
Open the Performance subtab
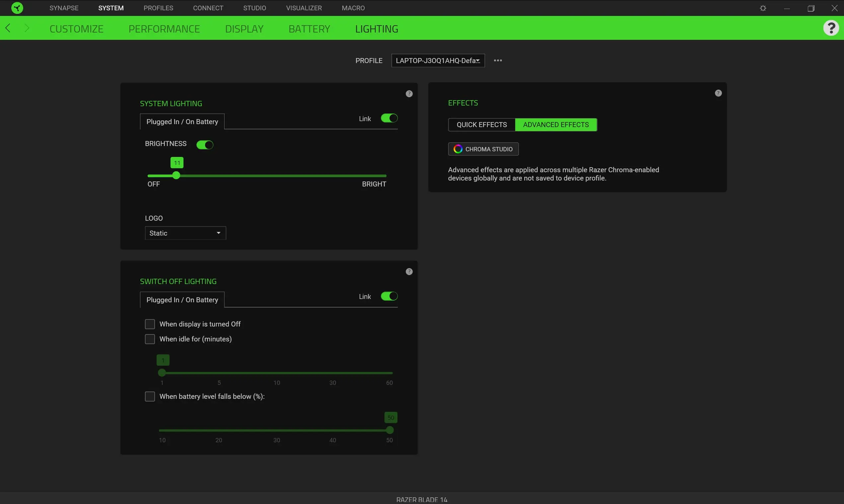(x=164, y=29)
